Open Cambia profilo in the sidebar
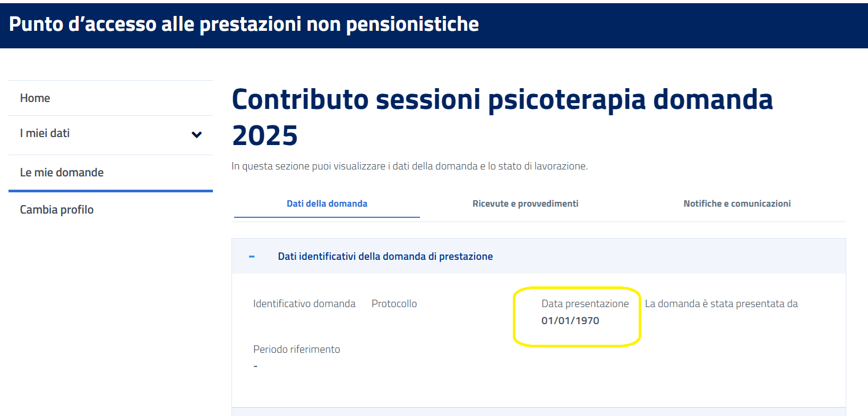 point(57,210)
